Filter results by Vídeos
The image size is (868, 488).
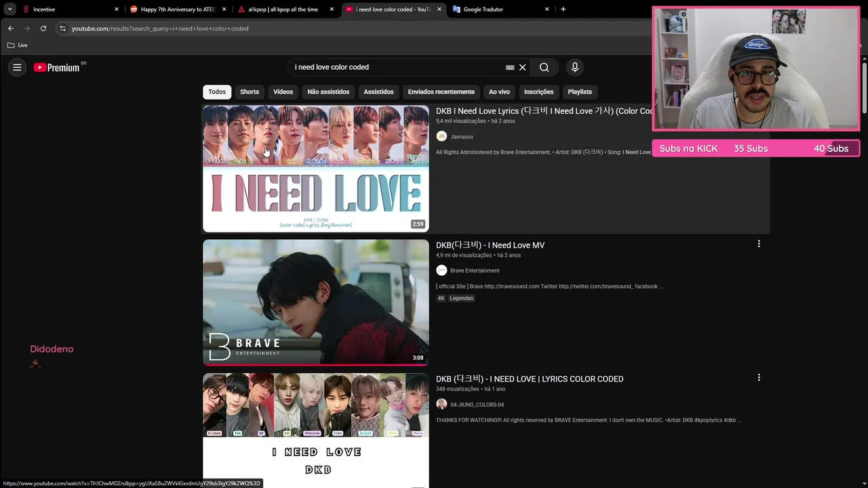pos(283,91)
